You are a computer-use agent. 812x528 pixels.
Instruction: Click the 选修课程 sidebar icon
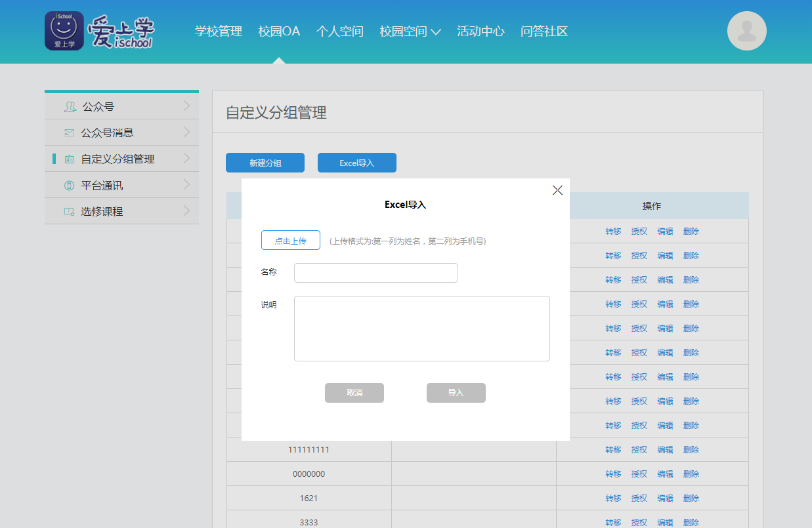click(x=69, y=212)
